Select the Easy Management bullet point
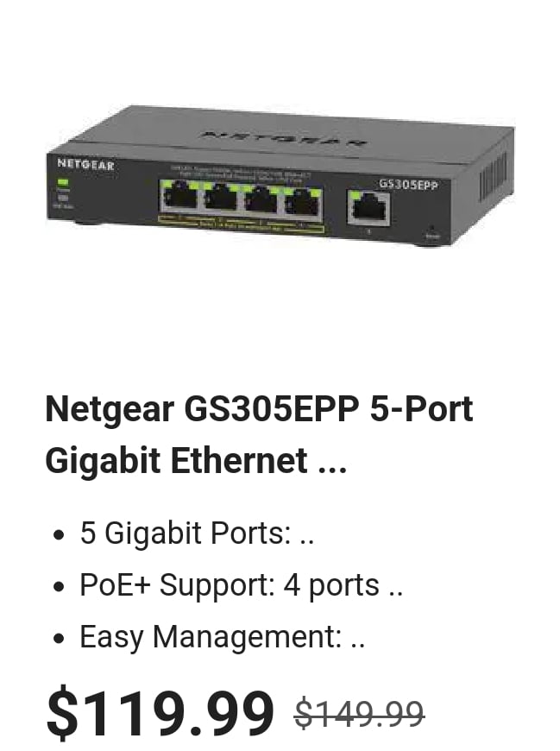Image resolution: width=560 pixels, height=751 pixels. 210,637
